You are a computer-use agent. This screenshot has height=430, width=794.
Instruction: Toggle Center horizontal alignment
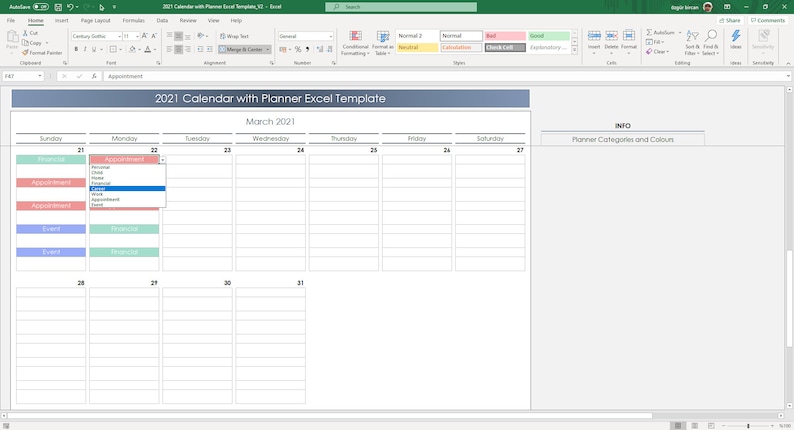pyautogui.click(x=179, y=49)
